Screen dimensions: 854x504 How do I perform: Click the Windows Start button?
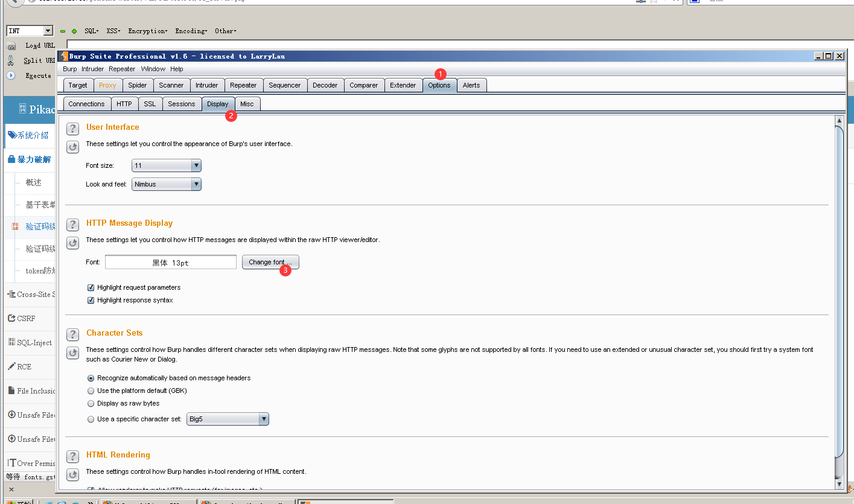click(x=21, y=502)
